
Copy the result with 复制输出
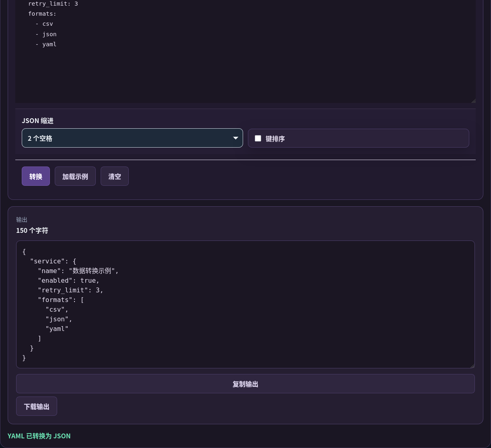(245, 384)
